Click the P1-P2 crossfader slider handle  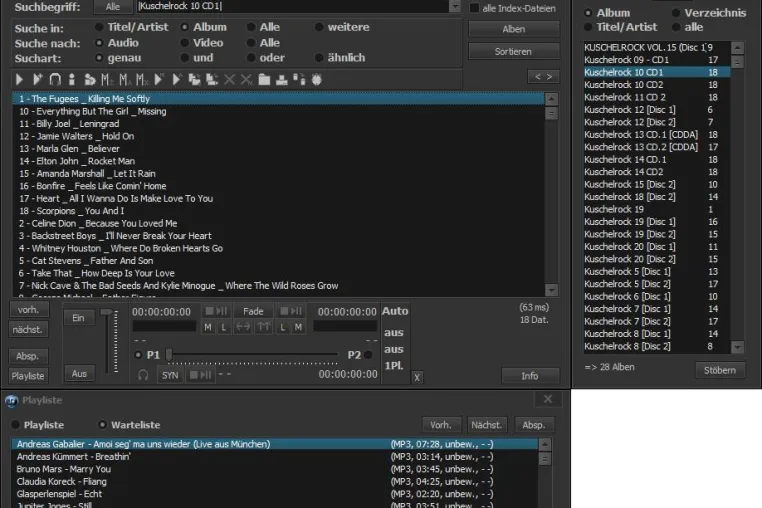(169, 354)
